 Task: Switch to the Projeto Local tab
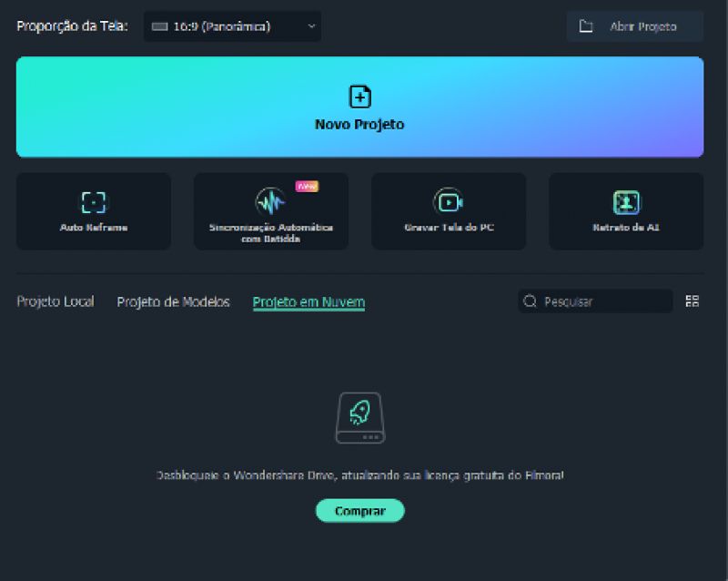(56, 301)
